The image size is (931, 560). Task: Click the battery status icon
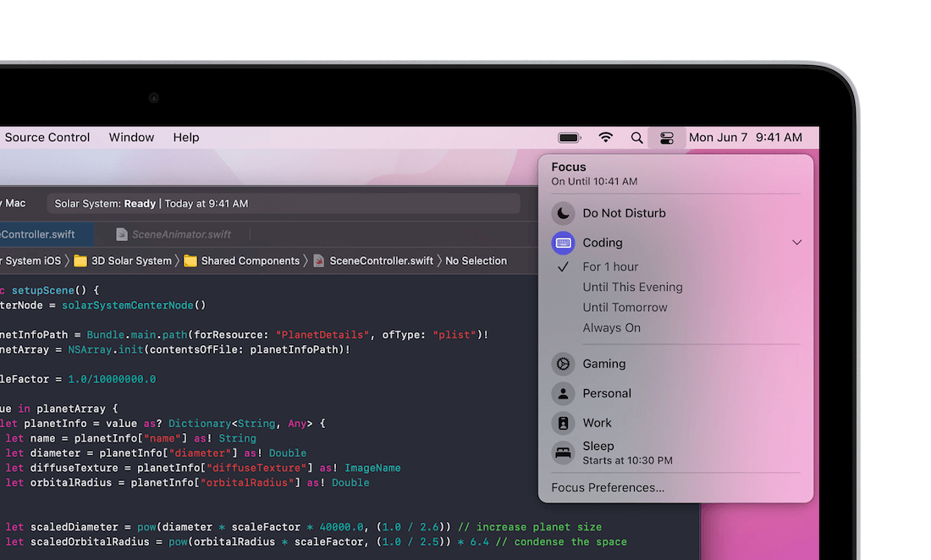click(570, 138)
